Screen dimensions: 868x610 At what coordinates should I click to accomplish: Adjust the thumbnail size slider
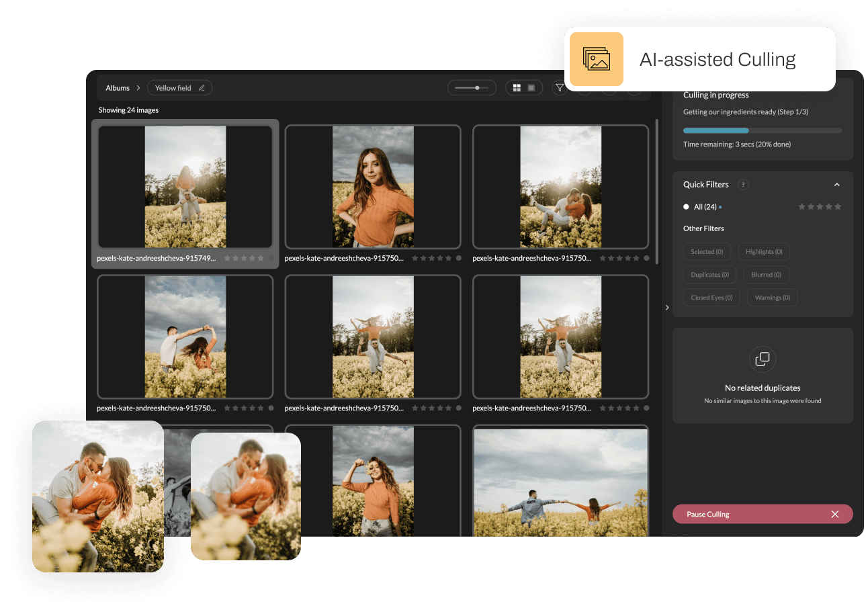[x=477, y=87]
